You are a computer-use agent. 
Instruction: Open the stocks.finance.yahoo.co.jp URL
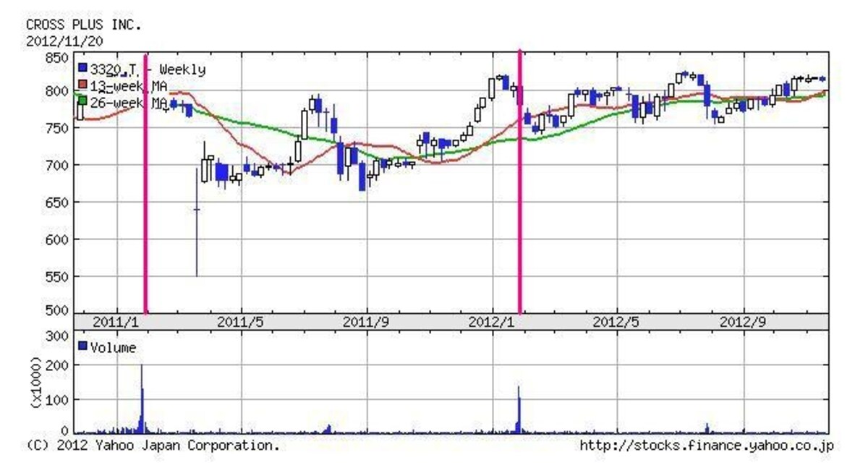707,446
